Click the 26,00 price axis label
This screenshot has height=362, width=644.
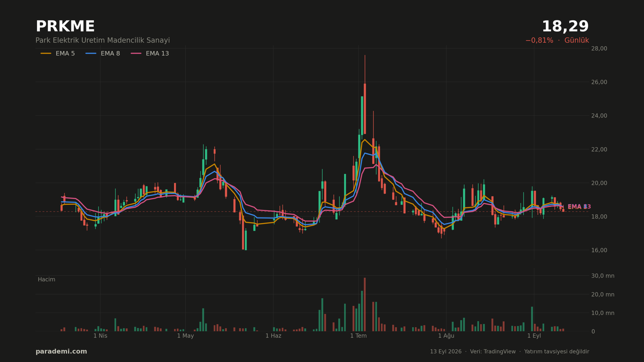599,82
